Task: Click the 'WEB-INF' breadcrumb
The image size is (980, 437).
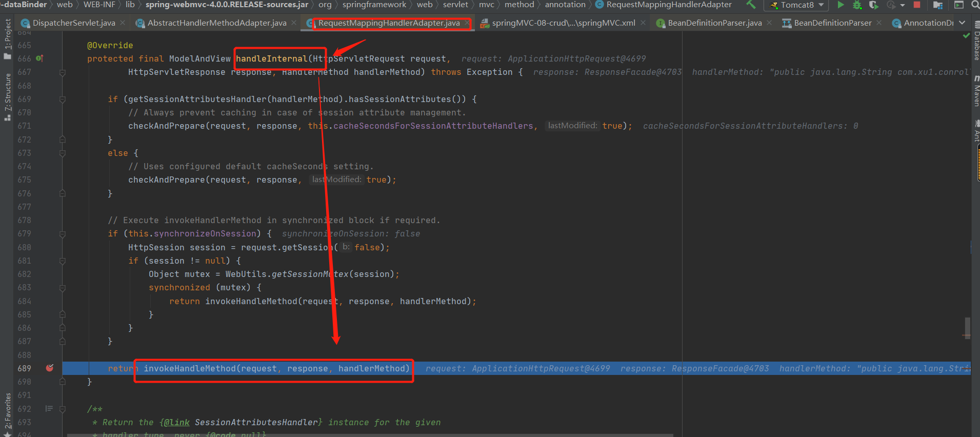Action: [x=99, y=5]
